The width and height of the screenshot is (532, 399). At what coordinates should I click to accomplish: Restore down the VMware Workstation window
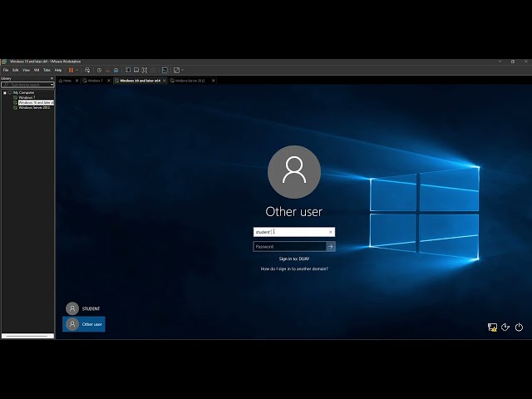(x=513, y=62)
